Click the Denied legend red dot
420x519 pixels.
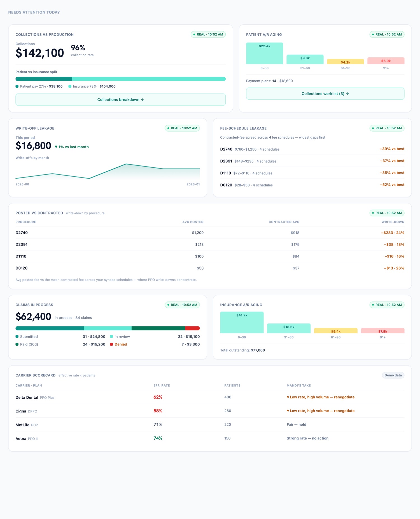[x=111, y=344]
